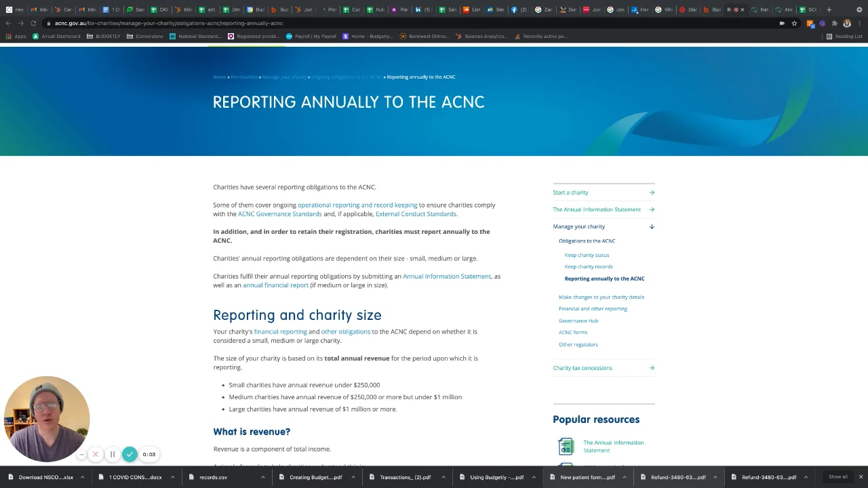Viewport: 868px width, 488px height.
Task: Open a new browser tab
Action: click(x=829, y=9)
